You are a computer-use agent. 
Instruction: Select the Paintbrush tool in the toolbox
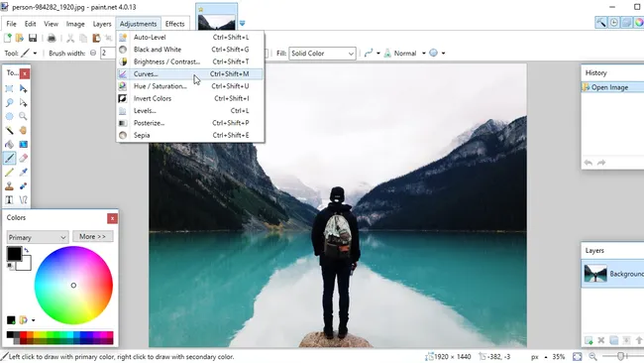point(10,159)
